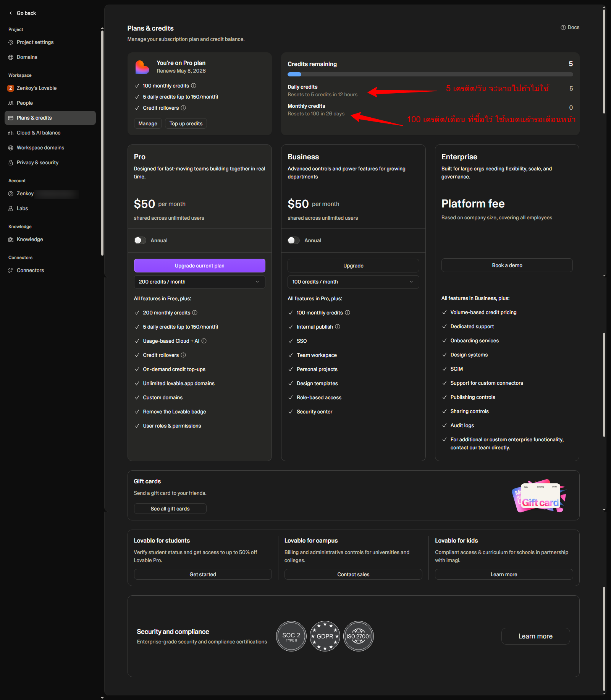Open the 200 credits / month dropdown
The image size is (611, 700).
[x=200, y=282]
